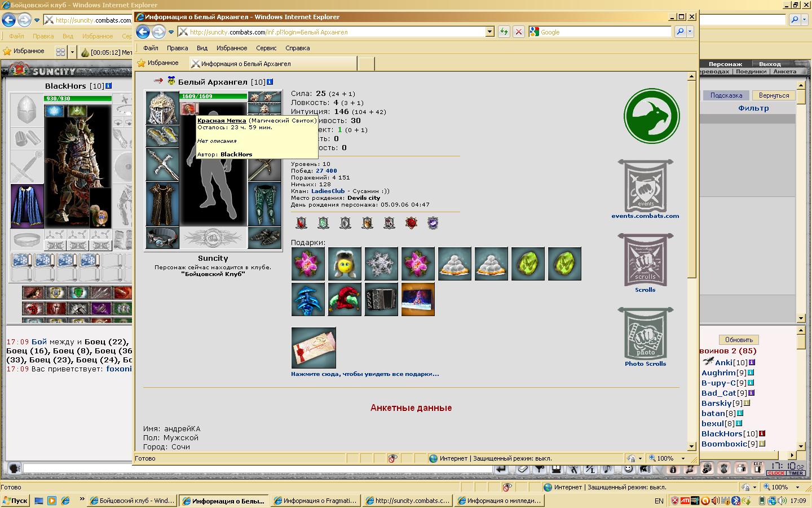The width and height of the screenshot is (812, 508).
Task: Click the helmet item in Белый Архангел's equipment
Action: coord(162,108)
